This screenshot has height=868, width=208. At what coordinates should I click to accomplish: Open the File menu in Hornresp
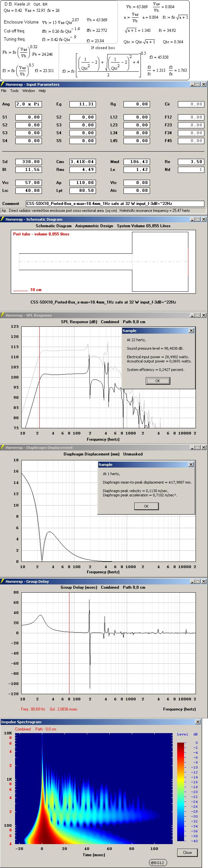click(4, 91)
